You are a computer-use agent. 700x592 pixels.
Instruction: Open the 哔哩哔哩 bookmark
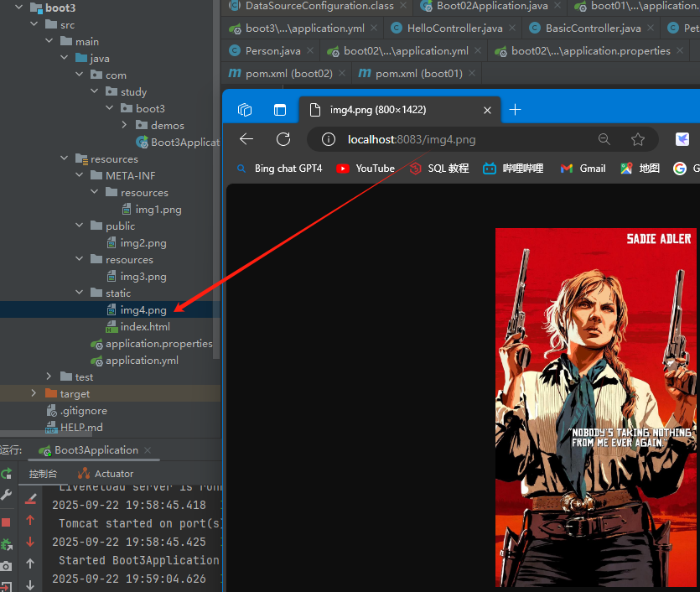click(x=513, y=169)
